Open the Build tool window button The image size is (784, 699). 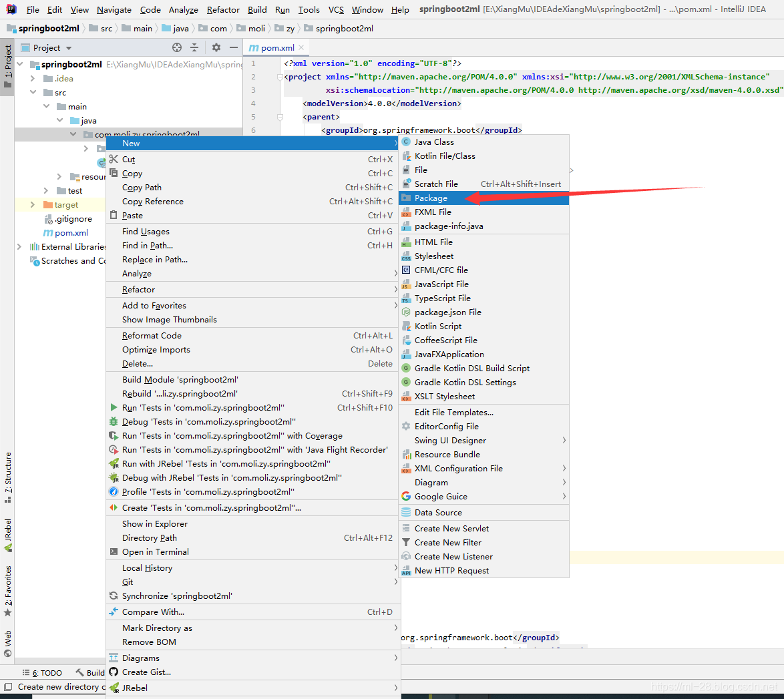click(90, 672)
